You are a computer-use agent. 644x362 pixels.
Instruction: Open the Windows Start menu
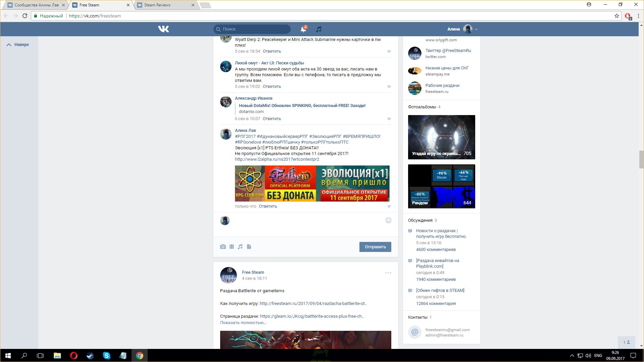tap(8, 356)
